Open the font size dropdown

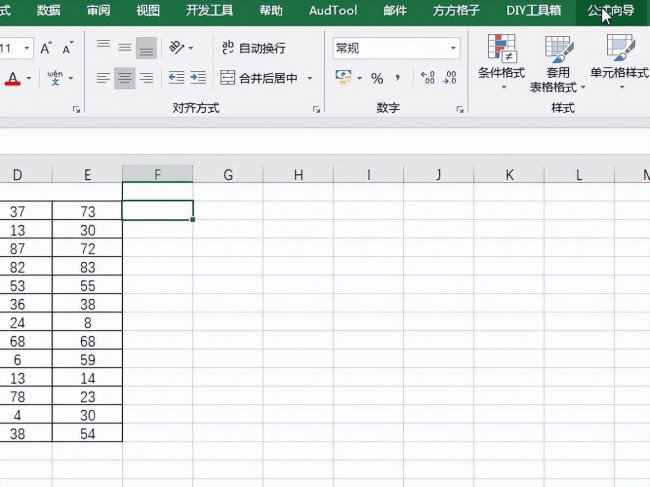click(x=27, y=48)
